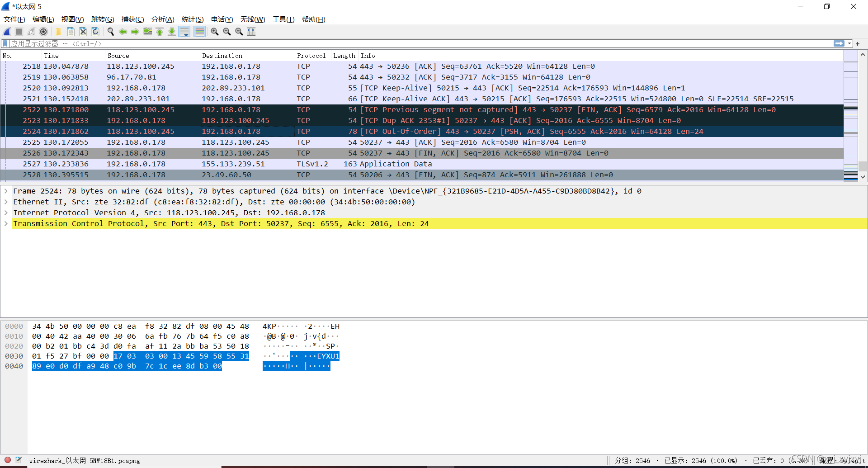The image size is (868, 468).
Task: Start capturing packets with the shark fin icon
Action: tap(7, 32)
